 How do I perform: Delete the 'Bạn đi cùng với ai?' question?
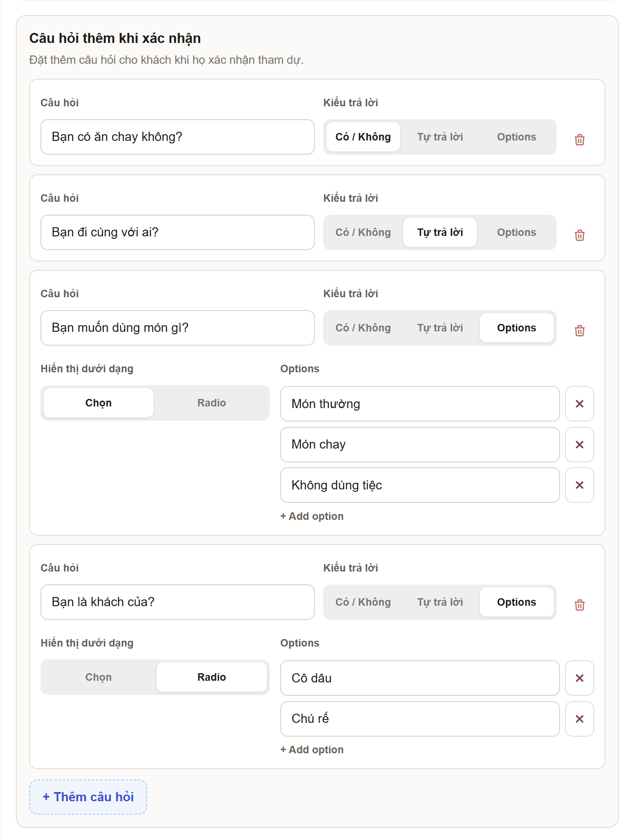pyautogui.click(x=579, y=235)
